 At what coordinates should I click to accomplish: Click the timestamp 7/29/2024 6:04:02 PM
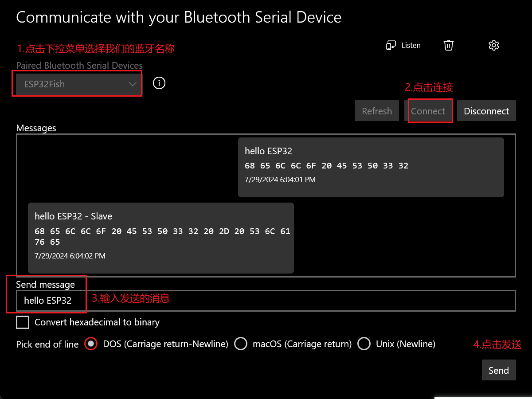tap(70, 256)
